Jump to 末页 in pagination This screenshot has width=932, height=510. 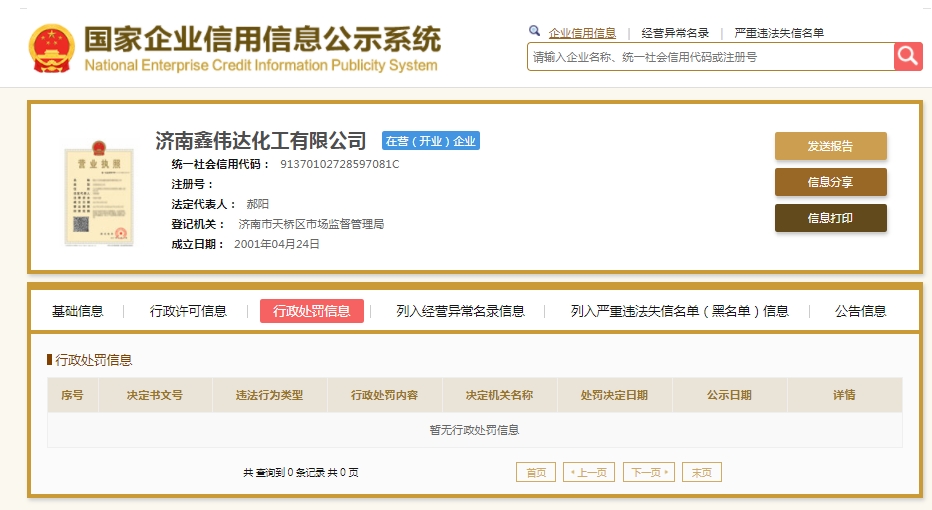702,472
